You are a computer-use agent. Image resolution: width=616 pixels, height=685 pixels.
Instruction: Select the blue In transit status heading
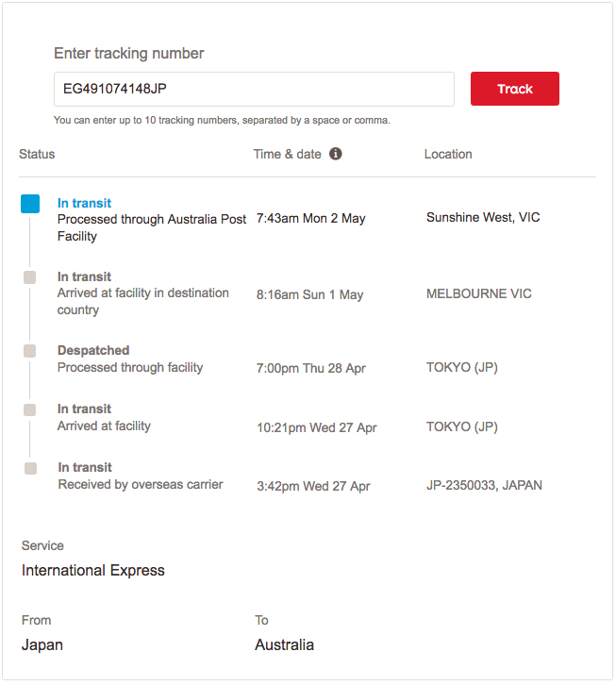point(84,203)
